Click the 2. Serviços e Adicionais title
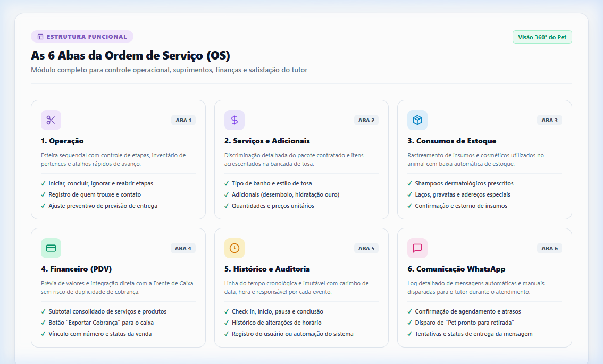 tap(267, 141)
